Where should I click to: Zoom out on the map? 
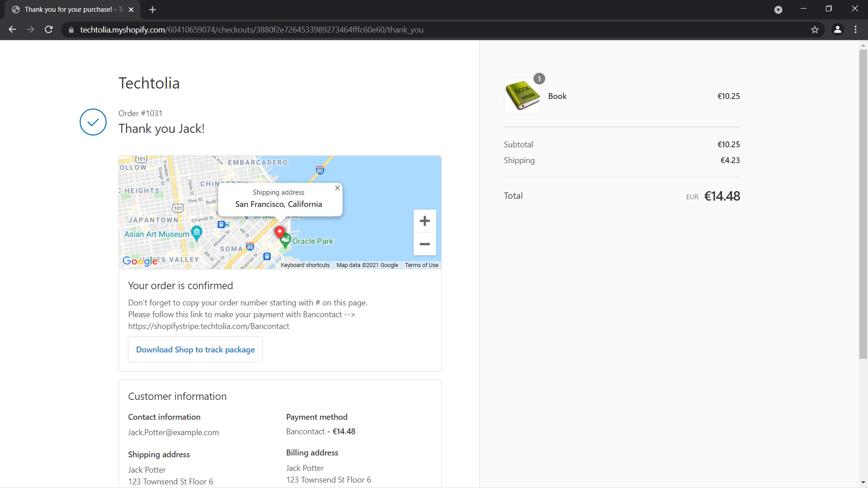click(425, 244)
